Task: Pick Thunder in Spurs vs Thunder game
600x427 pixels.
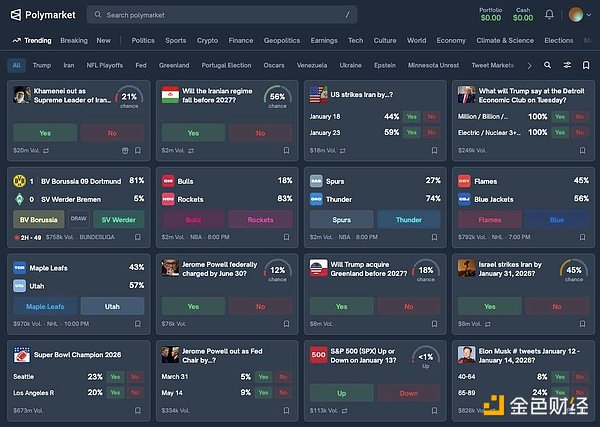Action: click(407, 219)
